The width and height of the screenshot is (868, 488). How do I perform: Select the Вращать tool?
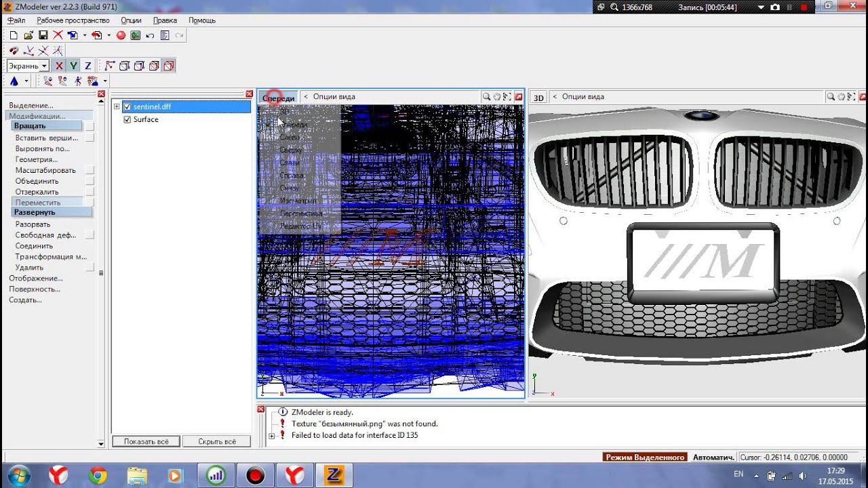click(47, 126)
